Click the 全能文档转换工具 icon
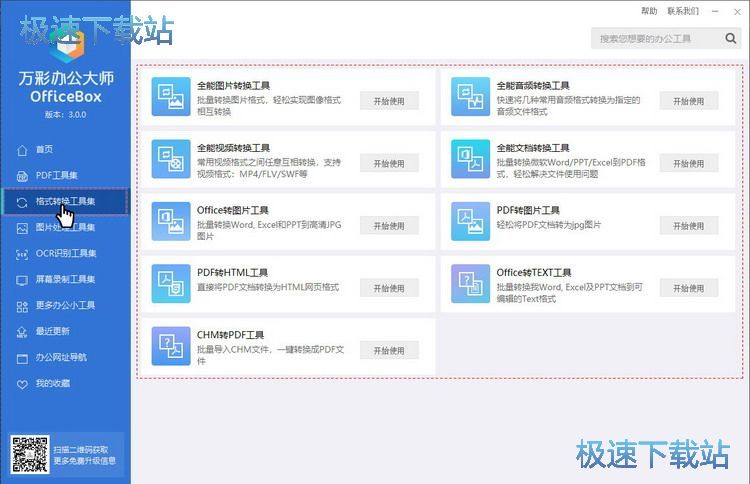Screen dimensions: 750x484 (x=471, y=159)
